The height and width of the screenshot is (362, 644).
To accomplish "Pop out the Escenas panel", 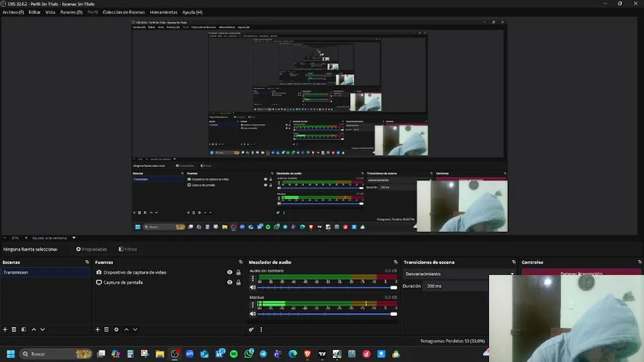I will tap(87, 262).
